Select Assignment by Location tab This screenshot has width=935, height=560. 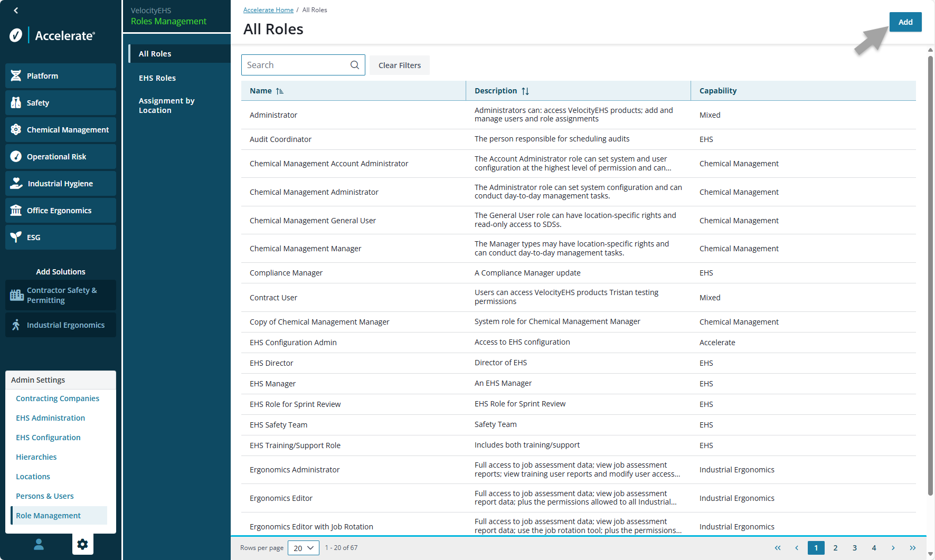[166, 106]
